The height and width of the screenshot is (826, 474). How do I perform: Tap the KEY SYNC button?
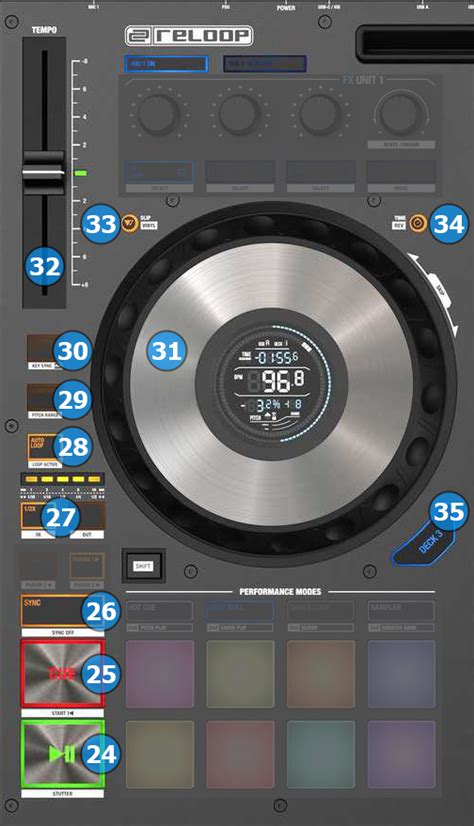45,348
